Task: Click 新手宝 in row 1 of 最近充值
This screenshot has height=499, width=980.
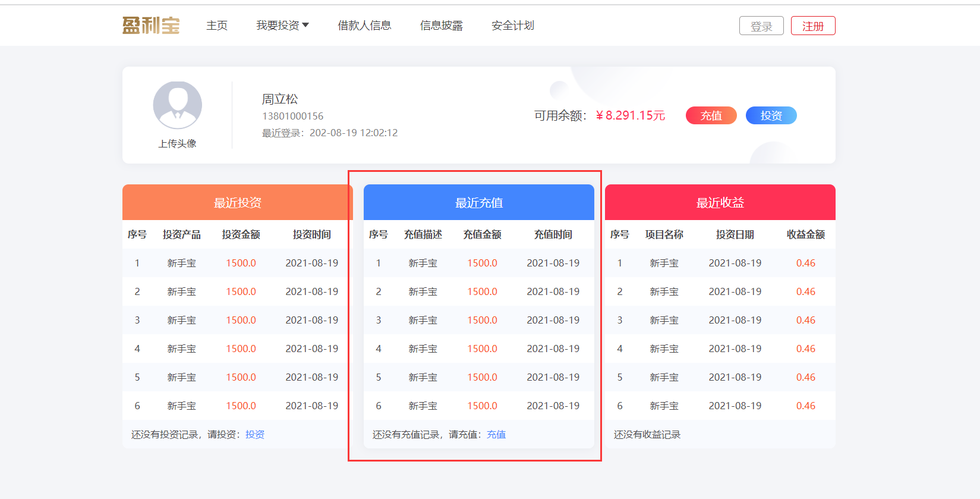Action: 423,263
